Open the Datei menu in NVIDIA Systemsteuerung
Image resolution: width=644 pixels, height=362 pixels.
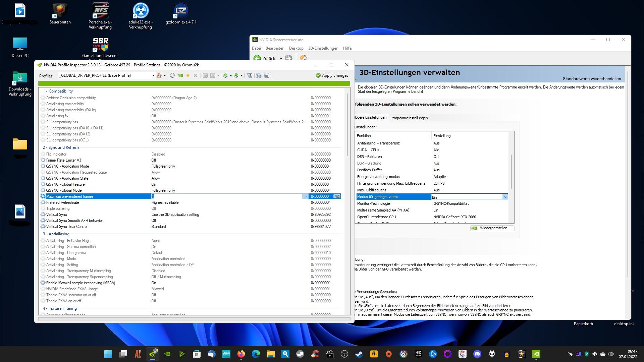pos(256,48)
